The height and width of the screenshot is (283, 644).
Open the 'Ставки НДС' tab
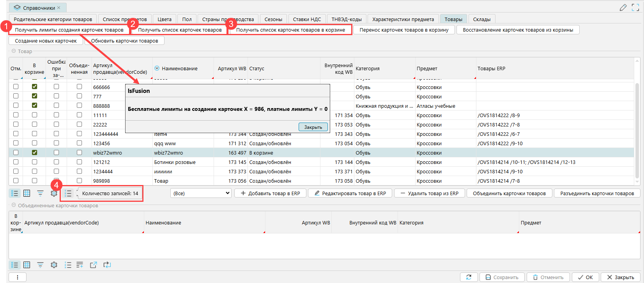307,19
